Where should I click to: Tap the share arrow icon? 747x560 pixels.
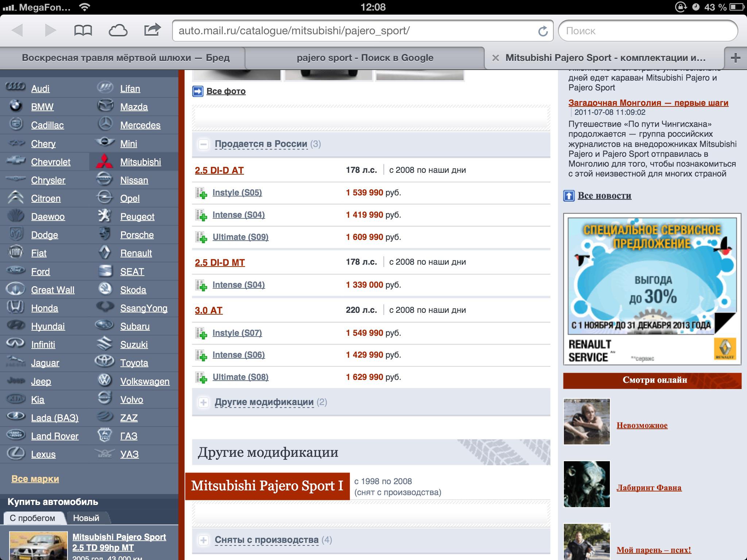point(152,30)
